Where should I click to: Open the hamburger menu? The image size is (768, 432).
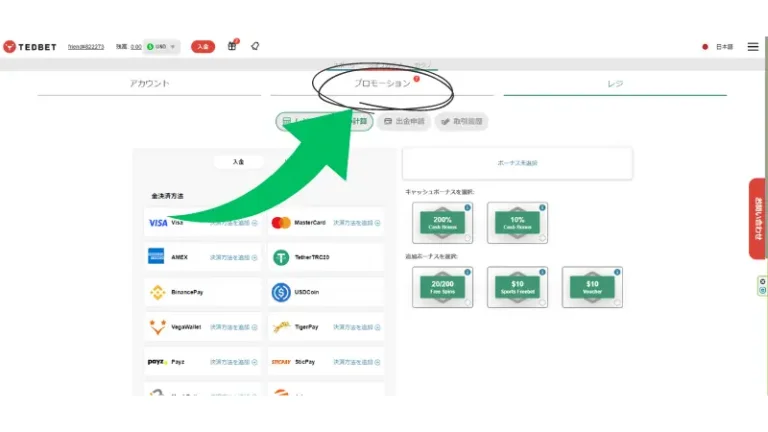[x=753, y=47]
